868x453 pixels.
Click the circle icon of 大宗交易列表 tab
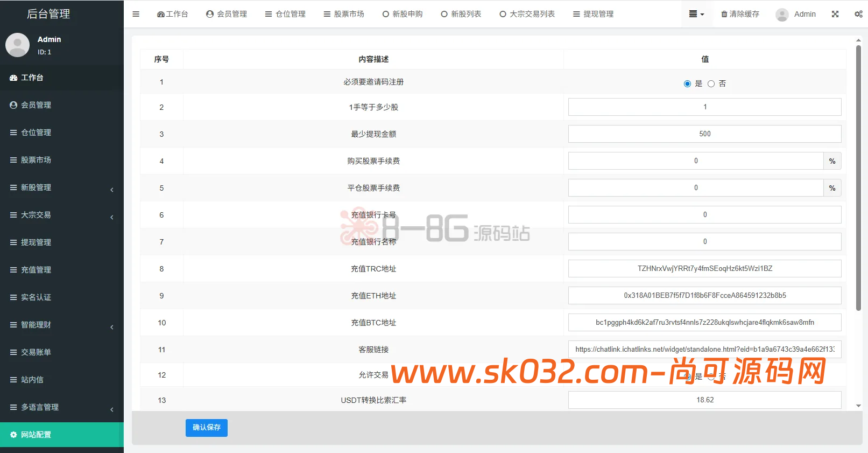click(x=503, y=14)
